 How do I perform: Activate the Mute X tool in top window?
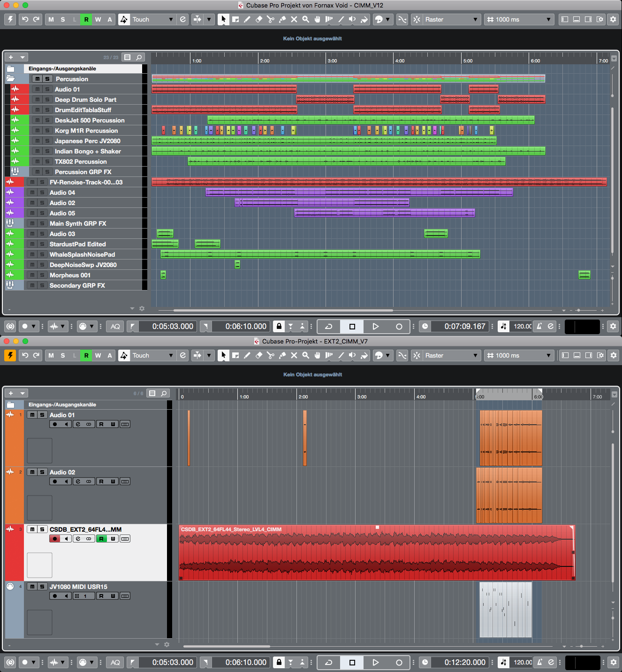coord(294,19)
